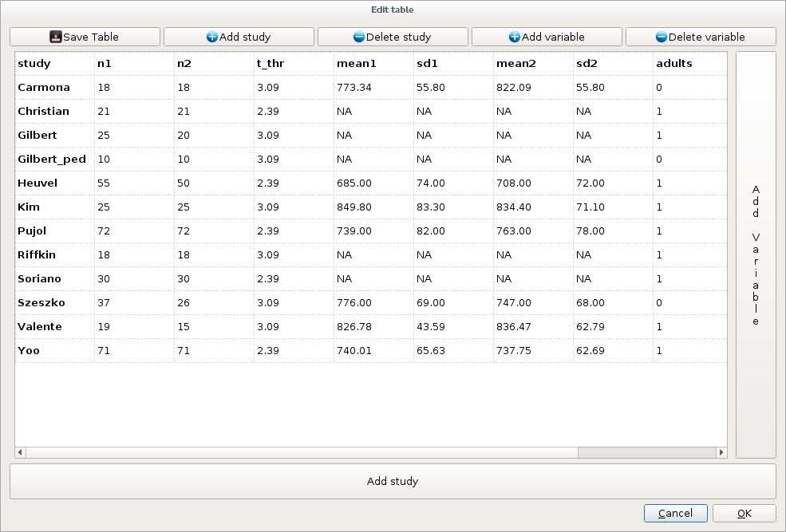Confirm table edits with OK
This screenshot has width=786, height=532.
click(743, 513)
